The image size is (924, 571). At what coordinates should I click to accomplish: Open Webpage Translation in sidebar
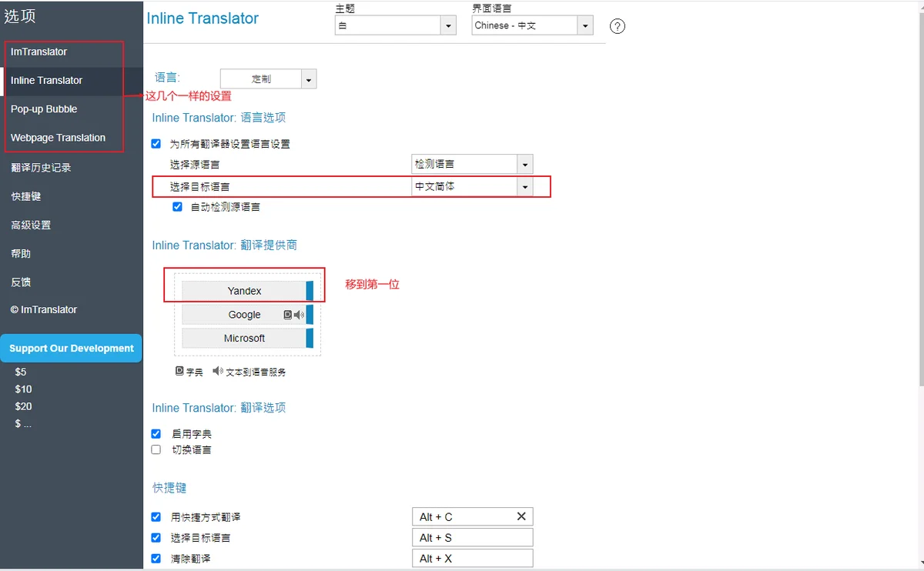[x=58, y=138]
